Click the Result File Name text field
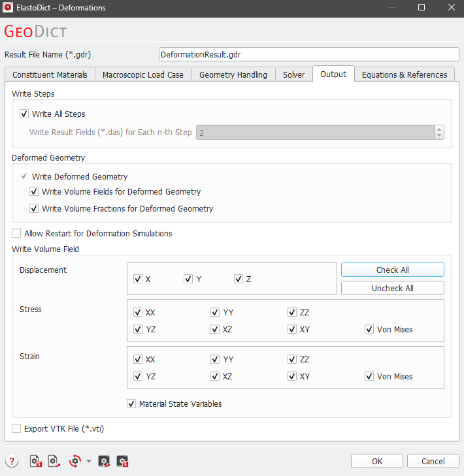Viewport: 464px width, 476px height. tap(309, 54)
